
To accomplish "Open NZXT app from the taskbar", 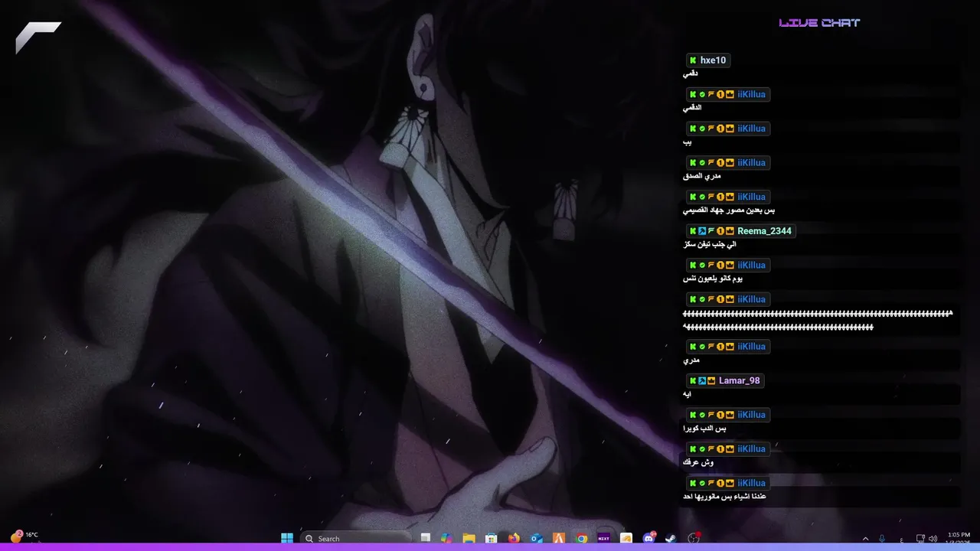I will pyautogui.click(x=603, y=538).
